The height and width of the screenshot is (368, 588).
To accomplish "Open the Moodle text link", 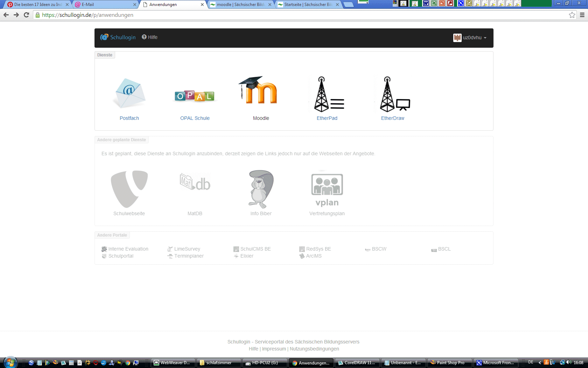I will [261, 118].
